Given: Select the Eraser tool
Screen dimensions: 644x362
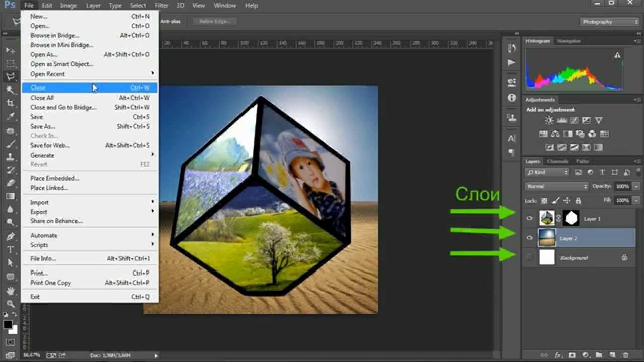Looking at the screenshot, I should tap(10, 183).
